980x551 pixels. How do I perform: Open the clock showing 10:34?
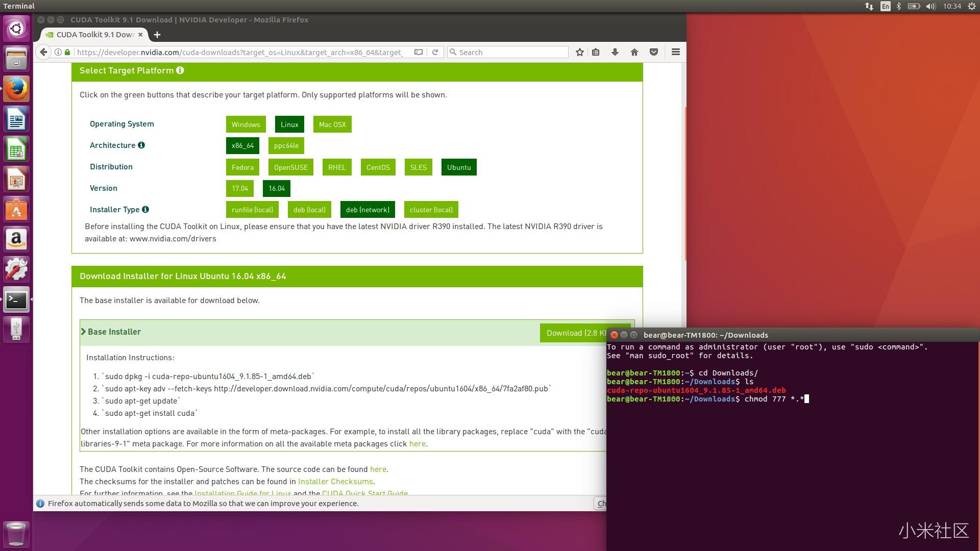(x=952, y=6)
